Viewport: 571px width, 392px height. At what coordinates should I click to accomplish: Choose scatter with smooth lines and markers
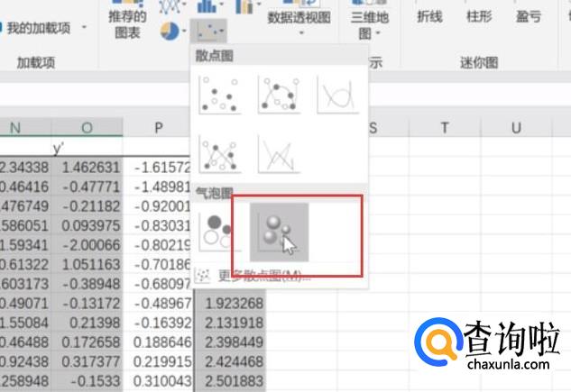(278, 95)
